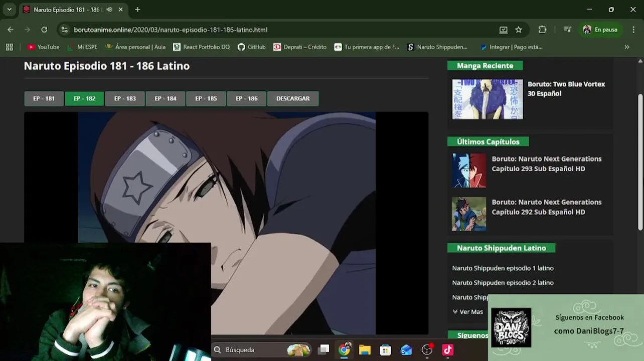The width and height of the screenshot is (644, 361).
Task: Open Naruto Shippuden episodio 2 latino
Action: (503, 283)
